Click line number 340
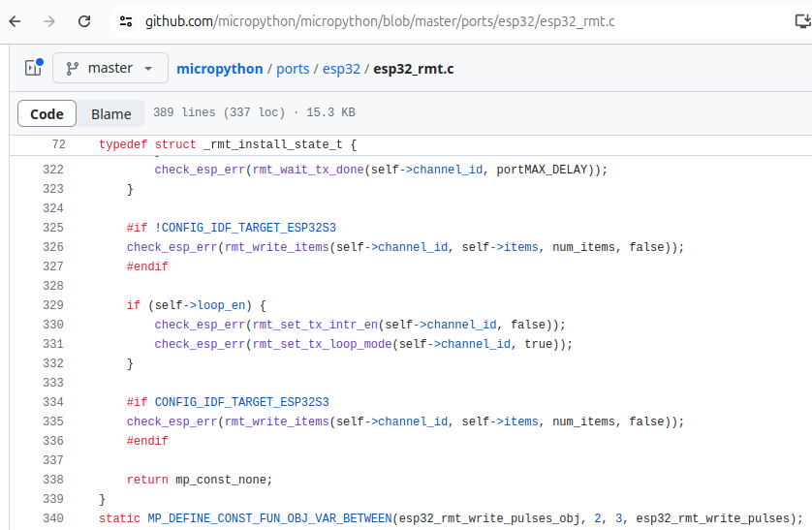Viewport: 812px width, 530px height. pyautogui.click(x=53, y=518)
